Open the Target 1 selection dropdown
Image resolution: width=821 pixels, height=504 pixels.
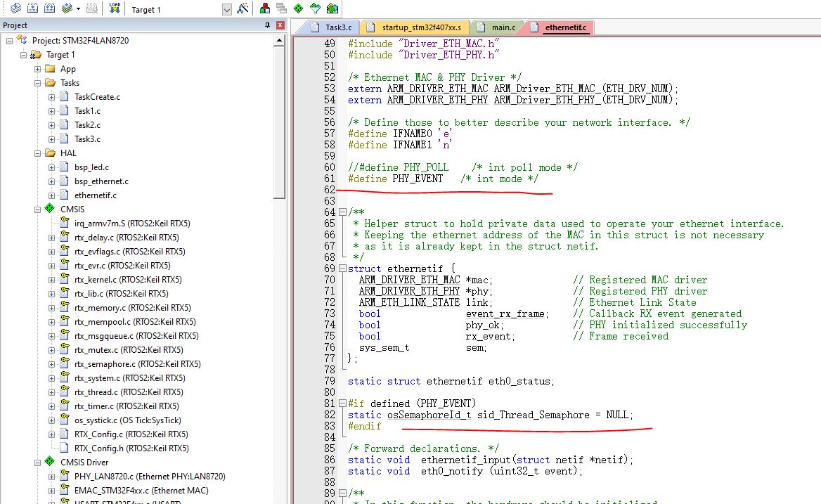point(227,9)
